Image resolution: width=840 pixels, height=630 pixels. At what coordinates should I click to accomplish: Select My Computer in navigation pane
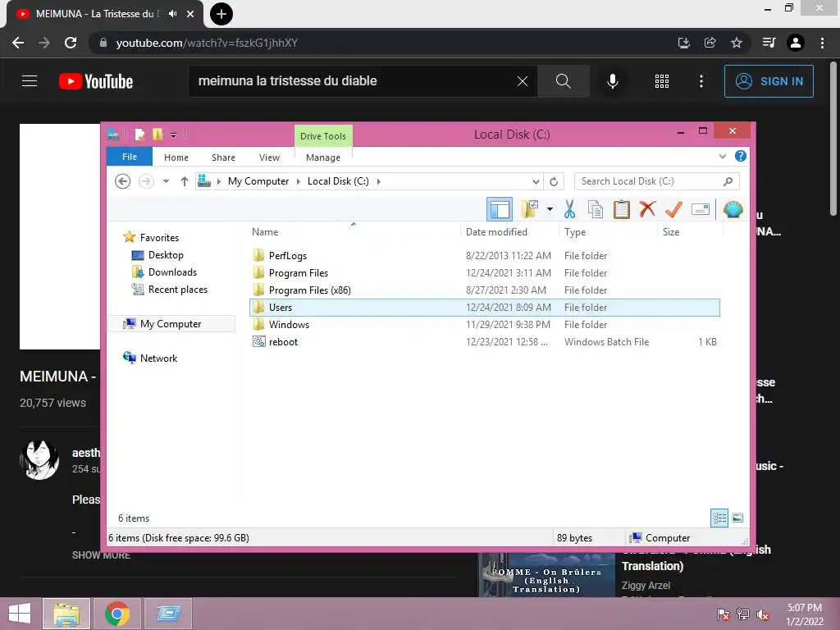coord(171,324)
